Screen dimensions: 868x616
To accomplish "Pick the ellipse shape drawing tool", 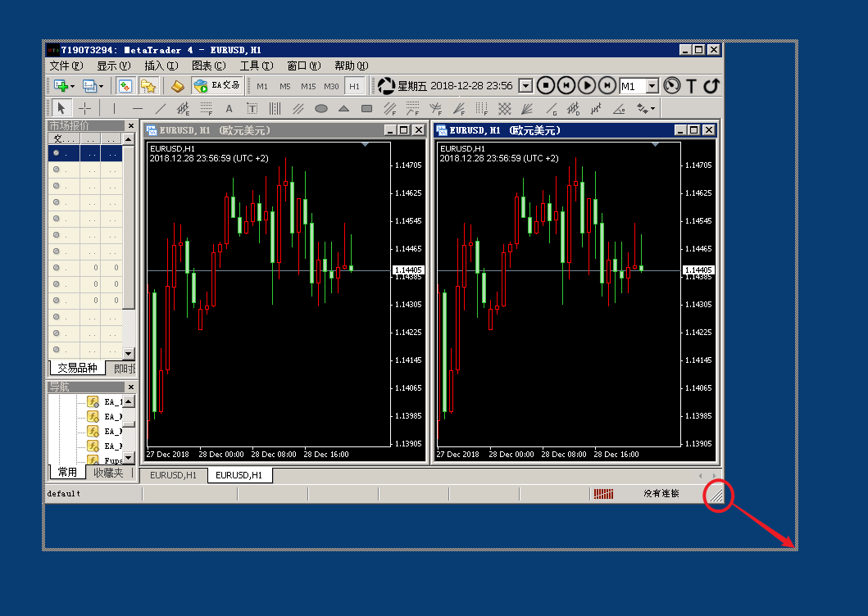I will (x=321, y=108).
